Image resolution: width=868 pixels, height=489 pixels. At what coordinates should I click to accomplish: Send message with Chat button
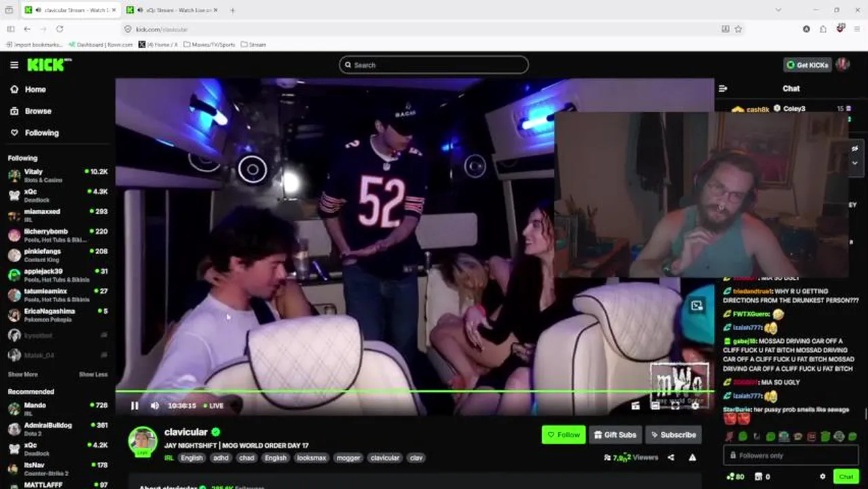coord(846,477)
